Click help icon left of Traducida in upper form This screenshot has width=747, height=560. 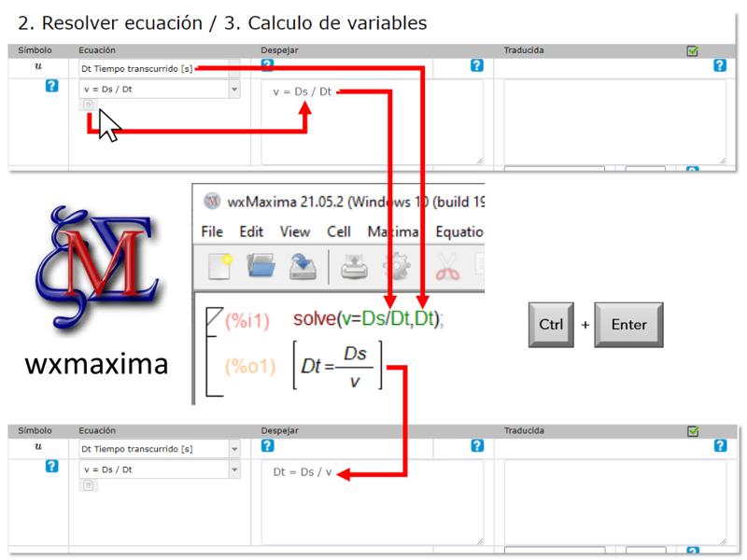point(477,65)
